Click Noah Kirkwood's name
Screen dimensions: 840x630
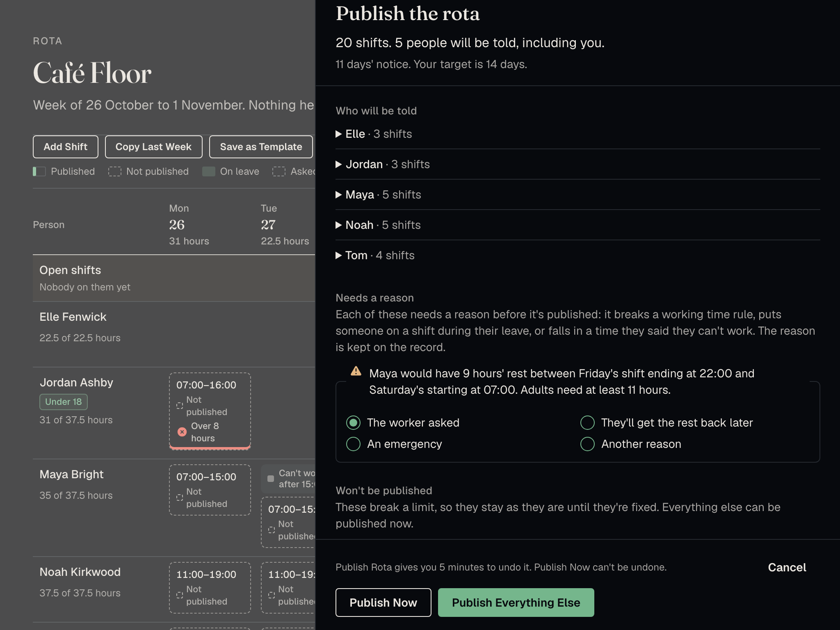click(80, 572)
